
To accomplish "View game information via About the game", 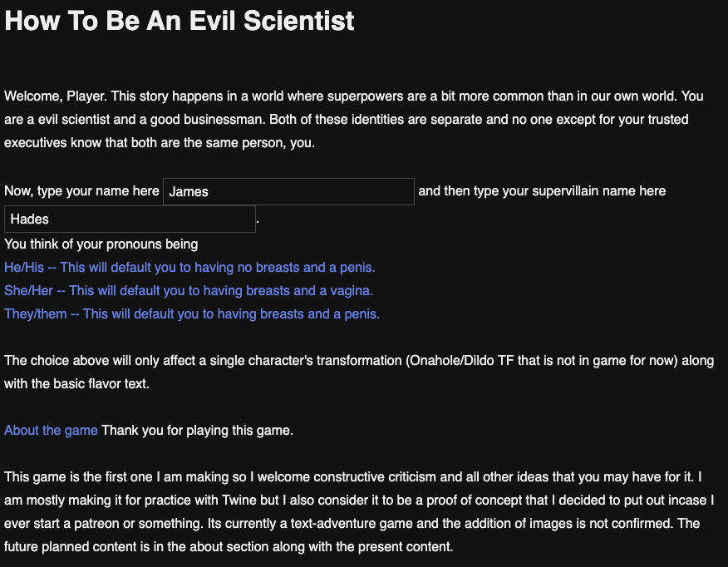I will click(51, 430).
